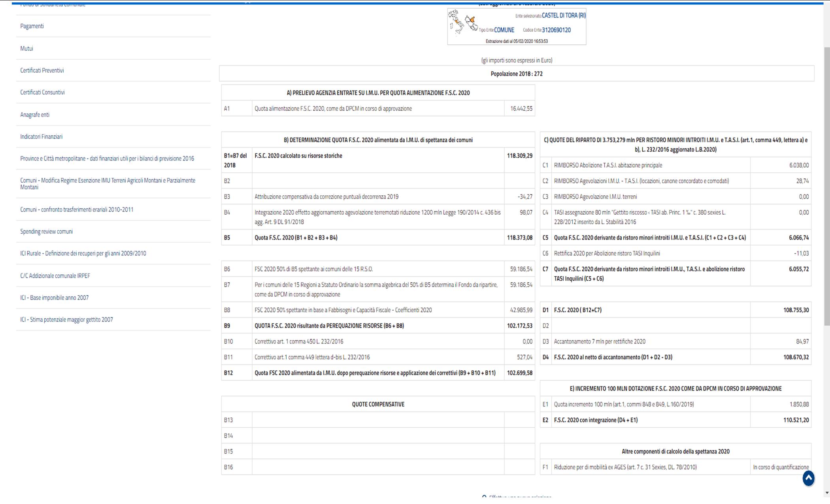Image resolution: width=830 pixels, height=504 pixels.
Task: Click C3 RIMBORSO Agevolazione I.M.U. terreni text
Action: (595, 196)
